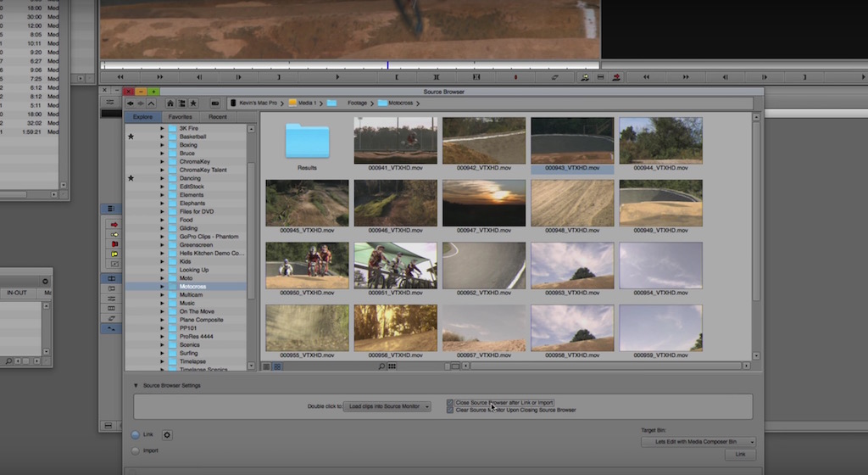Image resolution: width=868 pixels, height=475 pixels.
Task: Toggle Close Source Browser after Link checkbox
Action: 450,403
